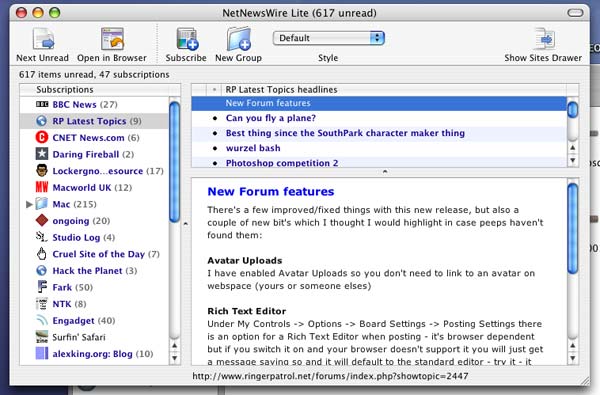The height and width of the screenshot is (395, 600).
Task: Select Daring Fireball (2) feed
Action: 94,154
